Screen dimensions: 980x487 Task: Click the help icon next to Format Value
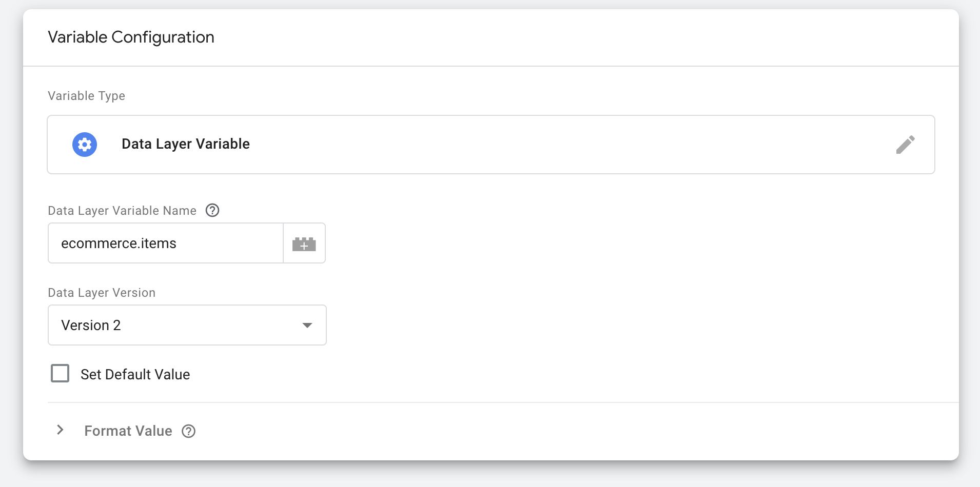[189, 431]
